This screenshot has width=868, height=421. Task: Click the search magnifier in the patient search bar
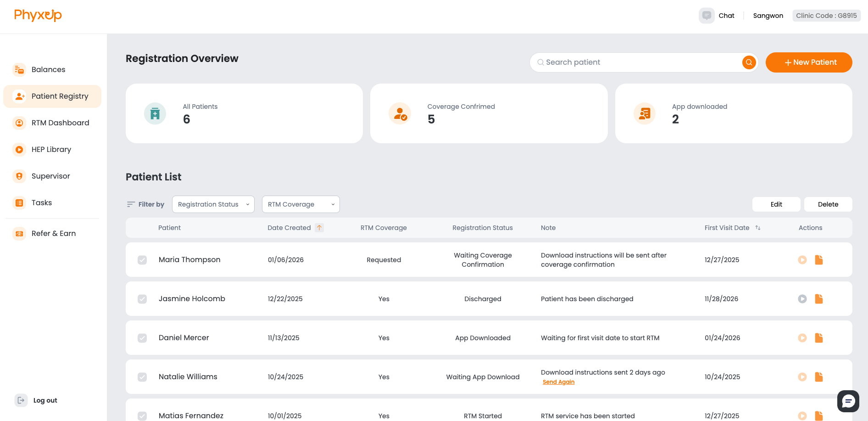pos(749,62)
